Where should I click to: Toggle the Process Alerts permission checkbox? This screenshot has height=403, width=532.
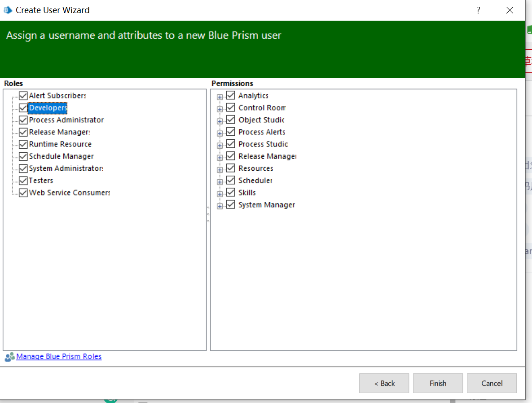click(x=231, y=132)
